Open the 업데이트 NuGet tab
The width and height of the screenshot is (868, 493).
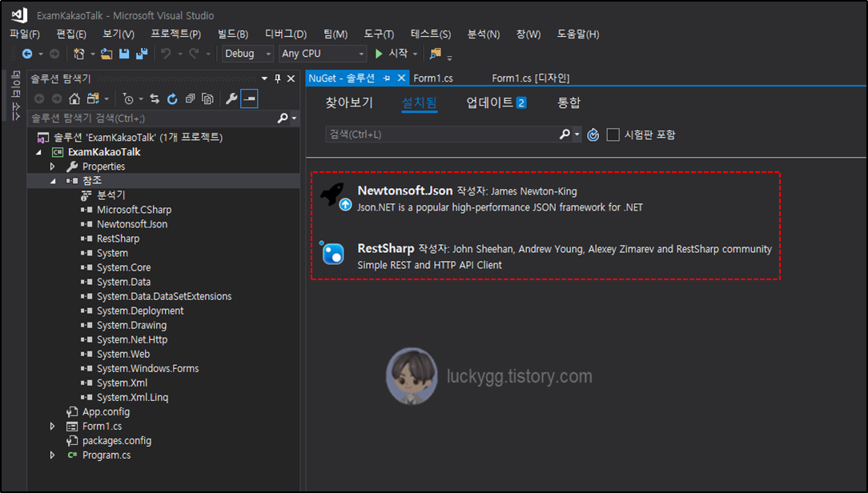[496, 102]
